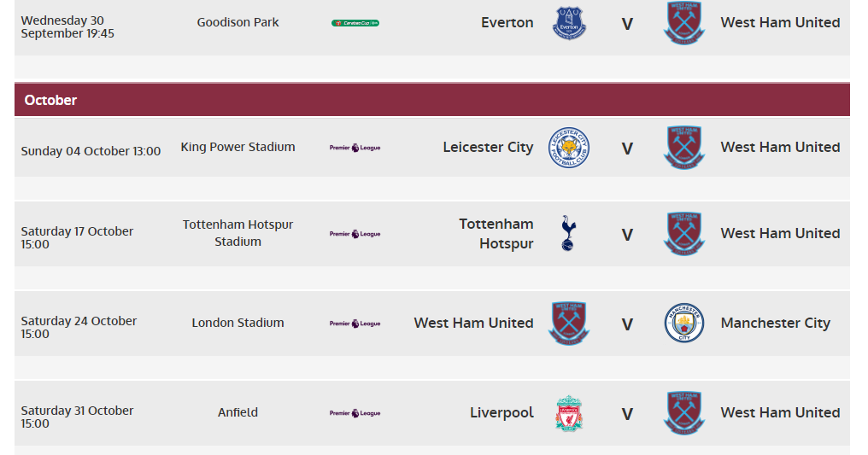Screen dimensions: 868x455
Task: Click Premier League logo in Manchester City row
Action: [355, 324]
